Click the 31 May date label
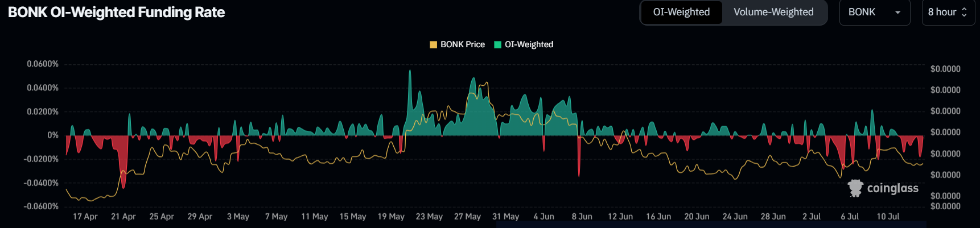The height and width of the screenshot is (228, 980). pyautogui.click(x=506, y=217)
